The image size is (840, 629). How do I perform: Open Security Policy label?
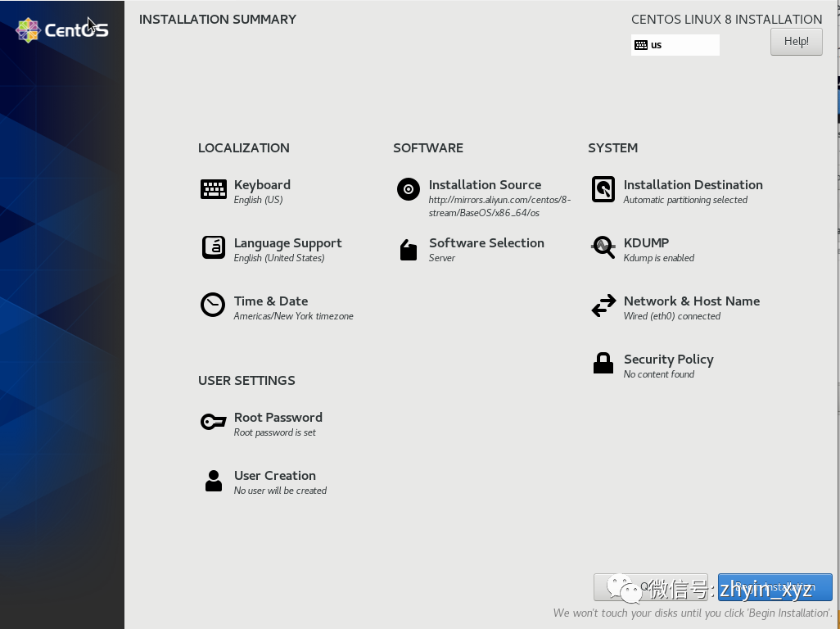point(669,360)
